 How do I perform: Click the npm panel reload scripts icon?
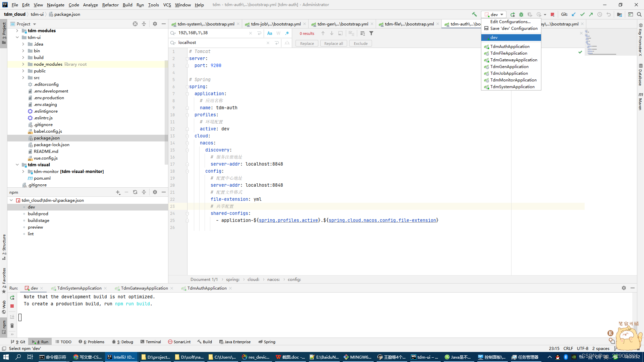135,192
